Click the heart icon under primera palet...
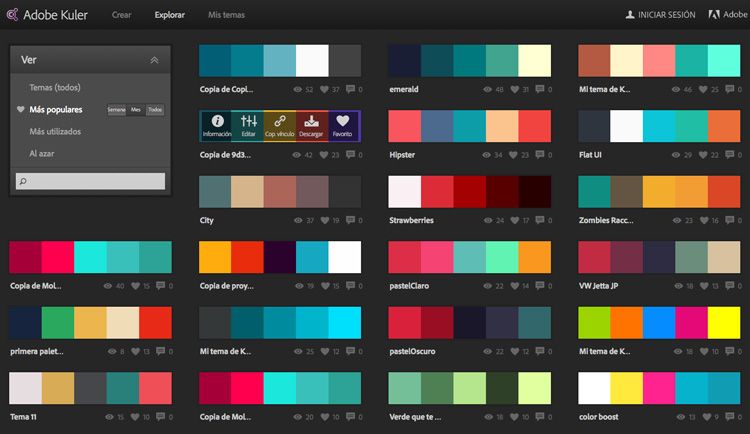This screenshot has height=434, width=750. tap(135, 351)
